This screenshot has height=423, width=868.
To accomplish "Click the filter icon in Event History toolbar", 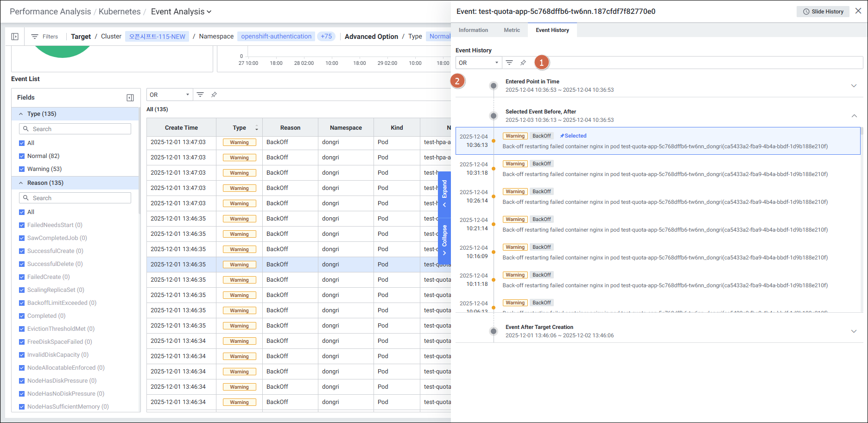I will [x=509, y=63].
